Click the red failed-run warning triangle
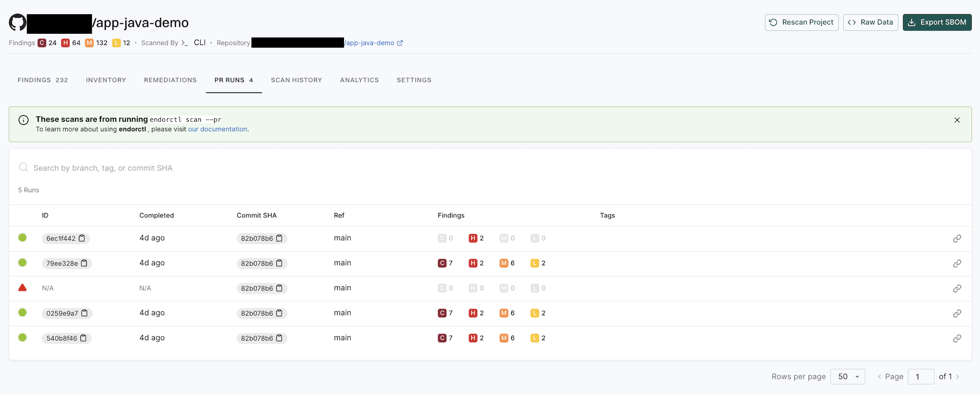The image size is (980, 395). tap(23, 288)
